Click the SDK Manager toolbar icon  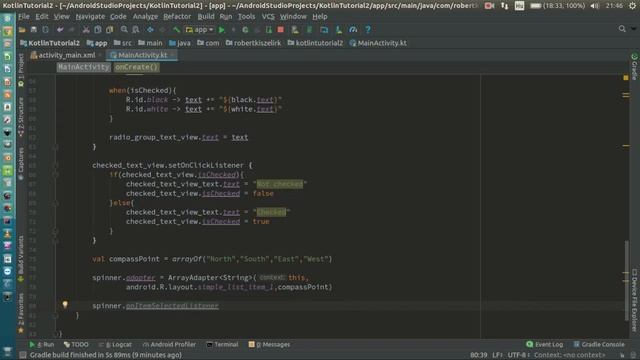pyautogui.click(x=339, y=29)
